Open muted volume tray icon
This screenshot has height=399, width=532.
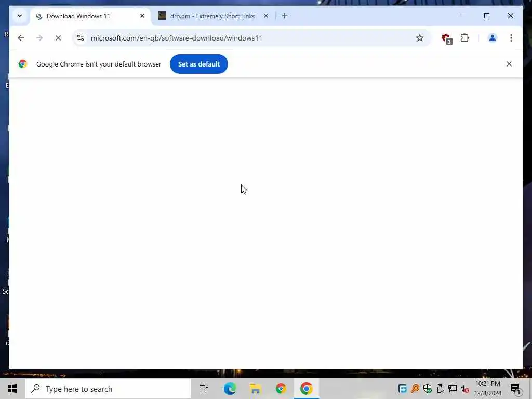point(465,389)
